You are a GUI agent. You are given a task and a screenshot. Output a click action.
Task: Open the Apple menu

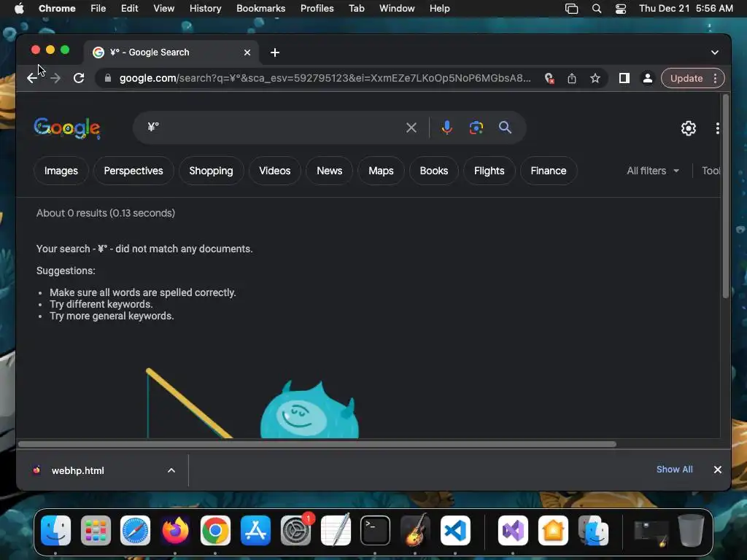tap(19, 9)
